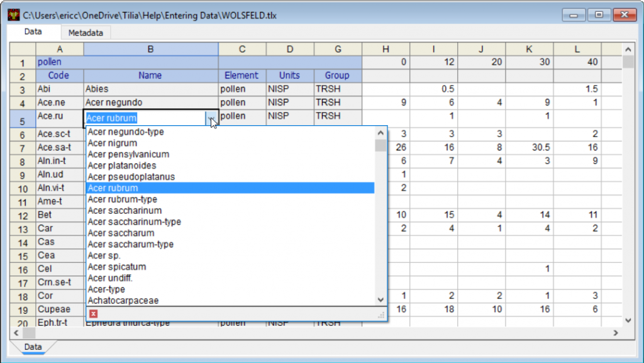This screenshot has width=644, height=363.
Task: Select column A header
Action: [x=60, y=49]
